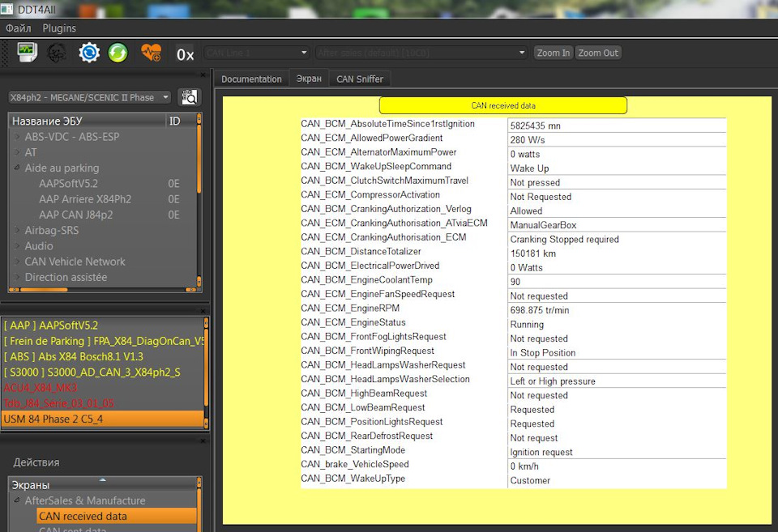This screenshot has height=532, width=778.
Task: Select the red Tdb_J84_Serie_03_01_05 entry
Action: 102,403
